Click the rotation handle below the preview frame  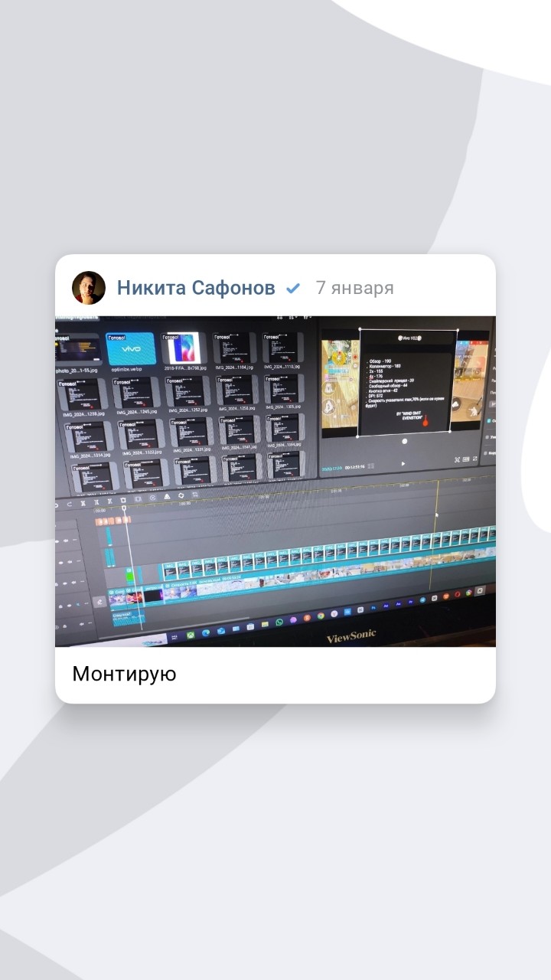point(405,442)
